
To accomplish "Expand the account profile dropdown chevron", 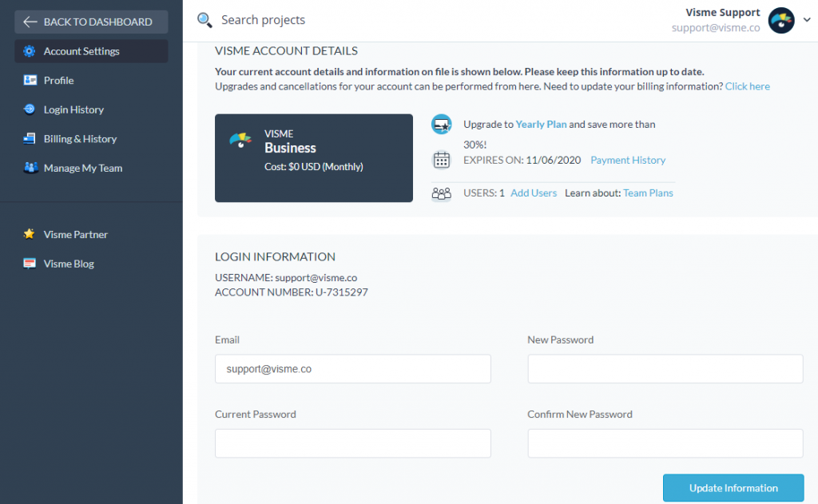I will pos(807,20).
